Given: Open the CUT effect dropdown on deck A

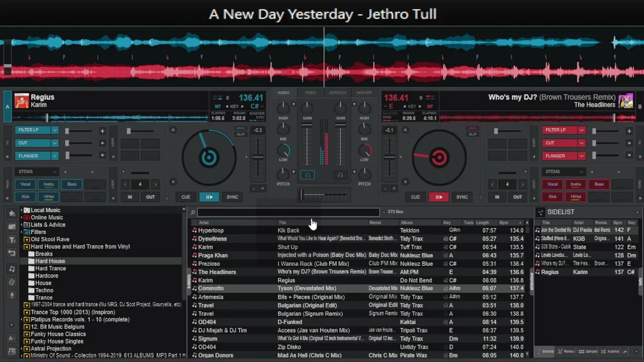Looking at the screenshot, I should click(55, 143).
